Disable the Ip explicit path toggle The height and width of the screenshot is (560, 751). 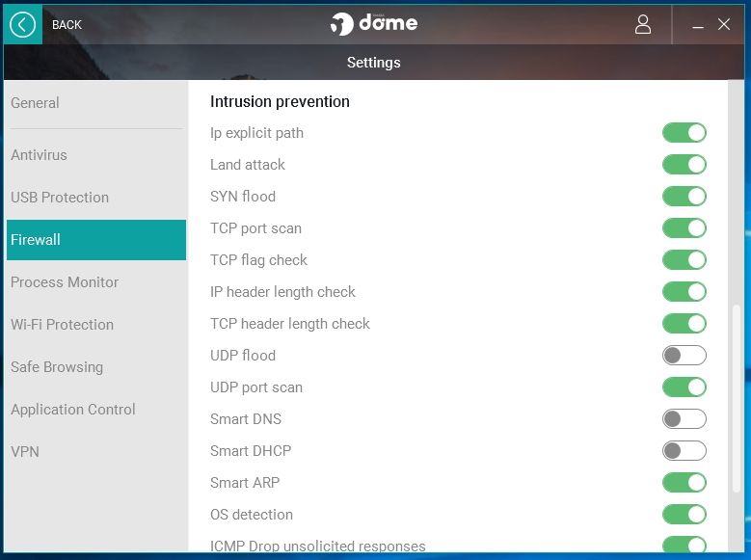(684, 133)
